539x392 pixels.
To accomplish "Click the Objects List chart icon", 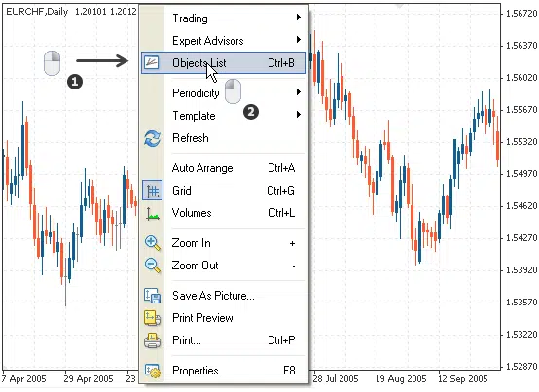I will [x=151, y=62].
